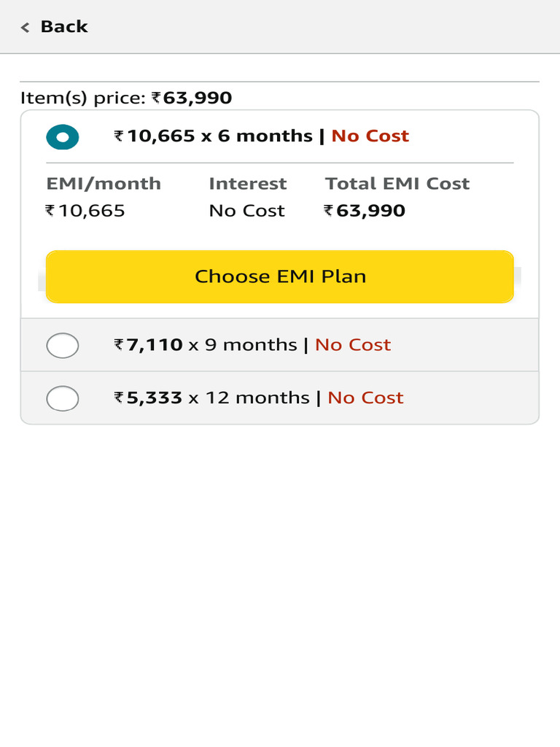
Task: Select the 12 months EMI radio button
Action: pos(63,398)
